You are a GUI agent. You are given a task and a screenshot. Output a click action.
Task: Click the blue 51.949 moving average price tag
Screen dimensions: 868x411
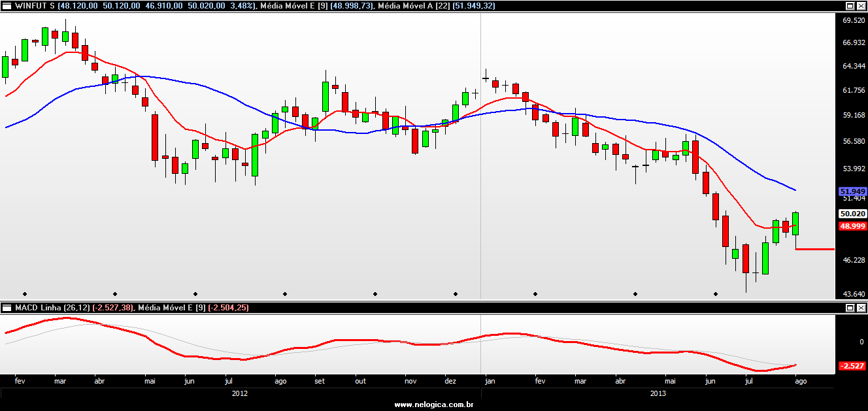tap(852, 191)
